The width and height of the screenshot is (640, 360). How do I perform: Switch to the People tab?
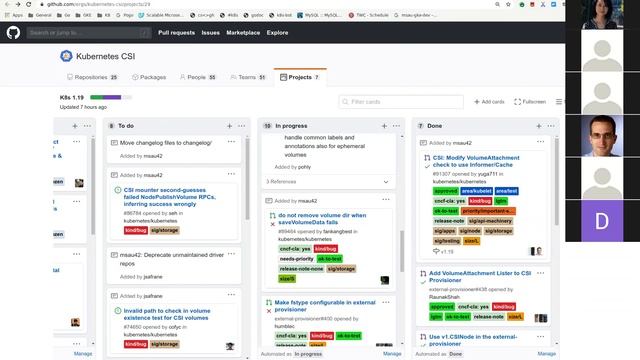(x=198, y=77)
